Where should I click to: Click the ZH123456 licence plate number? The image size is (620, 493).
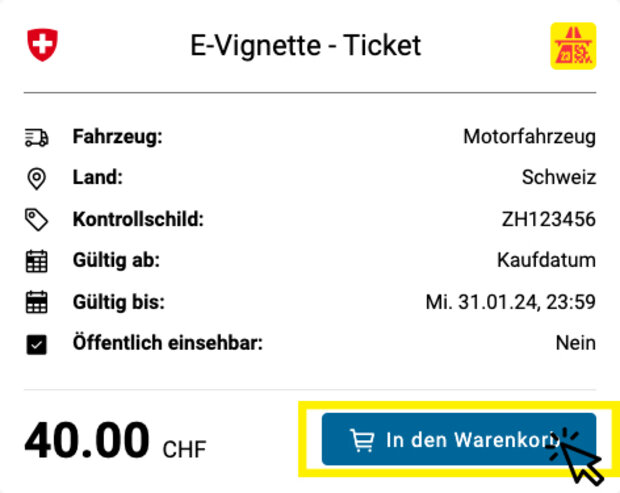coord(548,219)
